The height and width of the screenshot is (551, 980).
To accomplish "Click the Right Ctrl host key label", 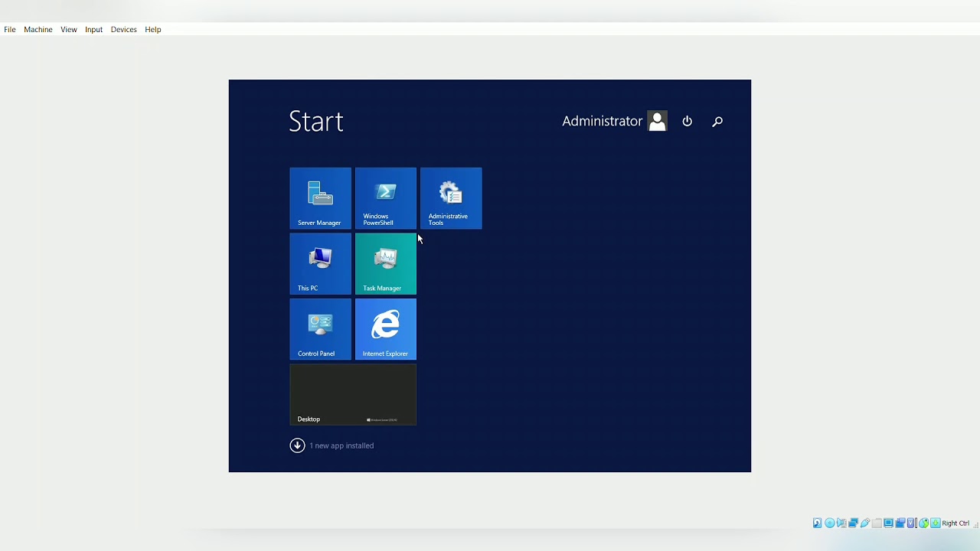I will tap(955, 523).
